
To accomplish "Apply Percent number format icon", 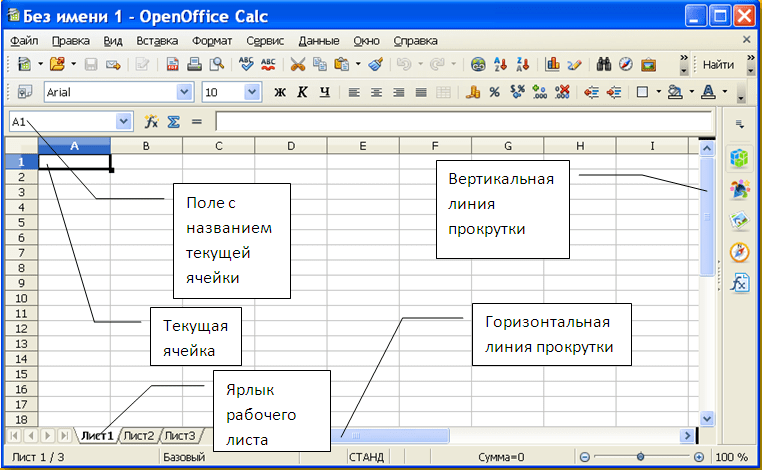I will pos(495,92).
